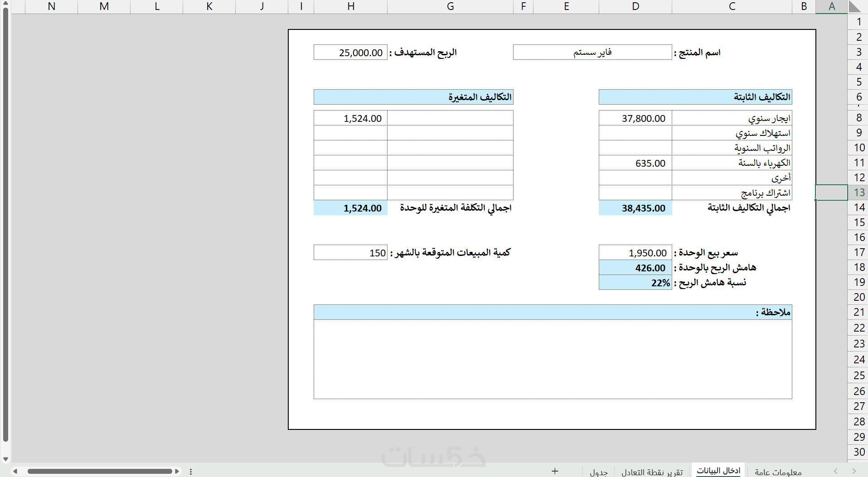This screenshot has width=868, height=477.
Task: Click the expected monthly sales field 150
Action: click(x=350, y=252)
